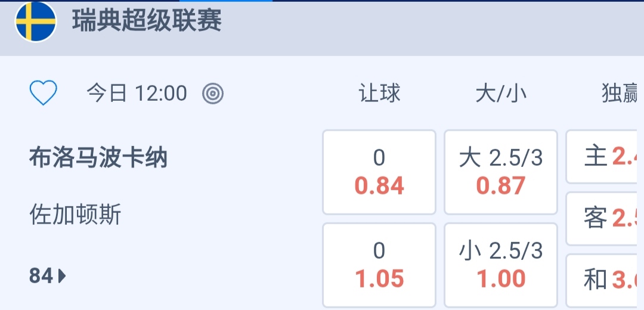Screen dimensions: 644x310
Task: Select the 大/小 column header
Action: [501, 94]
